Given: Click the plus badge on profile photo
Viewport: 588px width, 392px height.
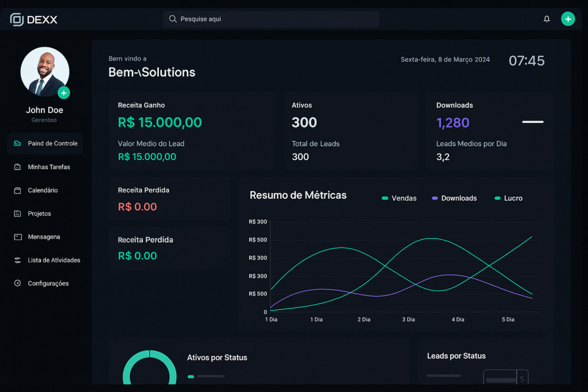Looking at the screenshot, I should tap(64, 93).
